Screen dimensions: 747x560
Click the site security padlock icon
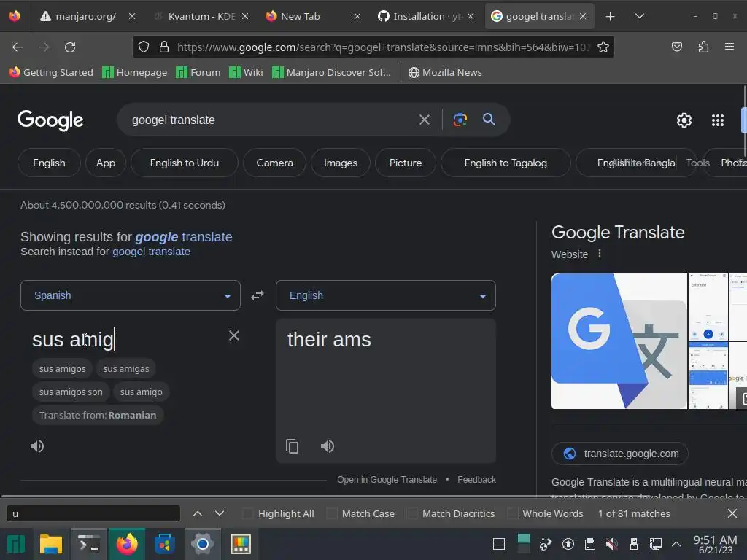click(164, 47)
